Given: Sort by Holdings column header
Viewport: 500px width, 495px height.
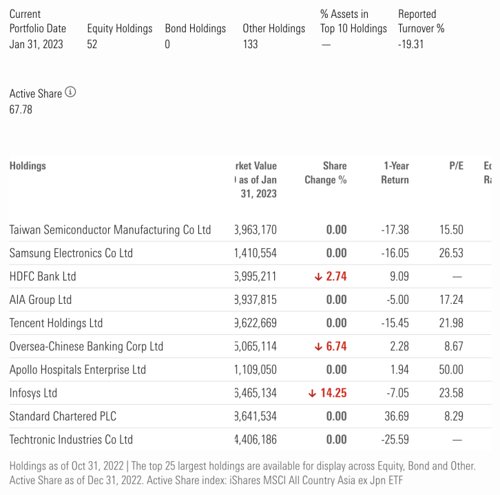Looking at the screenshot, I should pyautogui.click(x=28, y=166).
